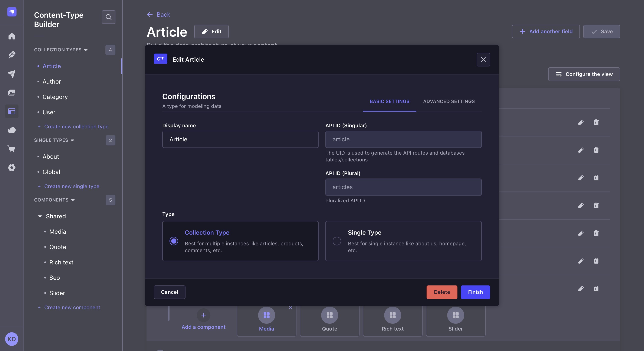Remove the Media component via small x

(x=290, y=307)
